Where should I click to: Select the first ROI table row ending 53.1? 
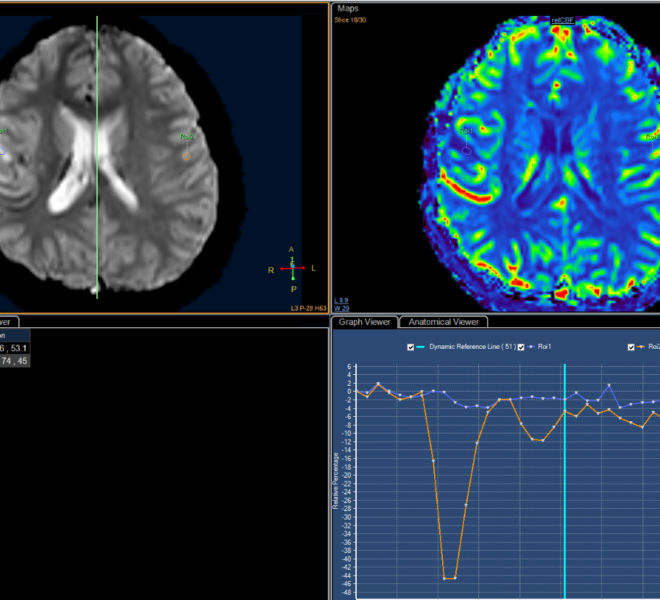(x=14, y=348)
